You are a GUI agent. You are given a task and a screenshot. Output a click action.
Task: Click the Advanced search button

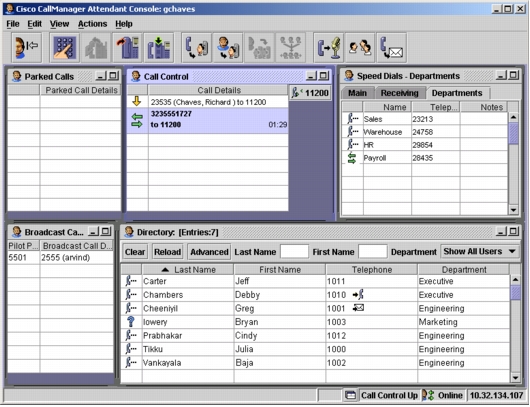[209, 252]
